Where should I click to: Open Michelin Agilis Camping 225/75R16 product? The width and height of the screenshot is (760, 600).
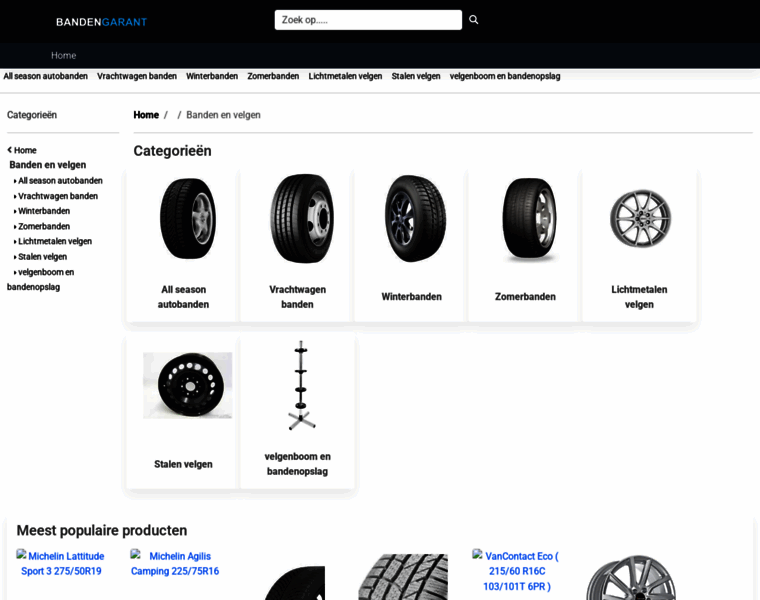(x=175, y=564)
